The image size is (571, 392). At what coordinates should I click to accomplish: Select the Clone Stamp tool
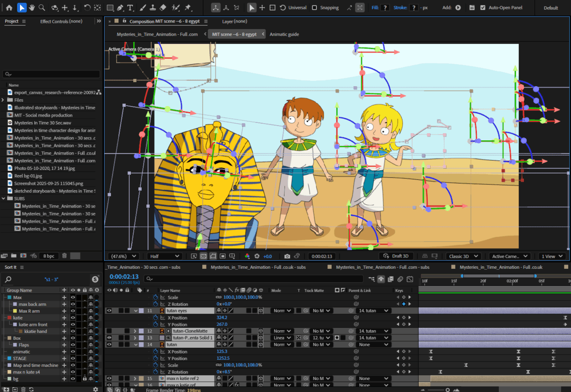point(153,8)
